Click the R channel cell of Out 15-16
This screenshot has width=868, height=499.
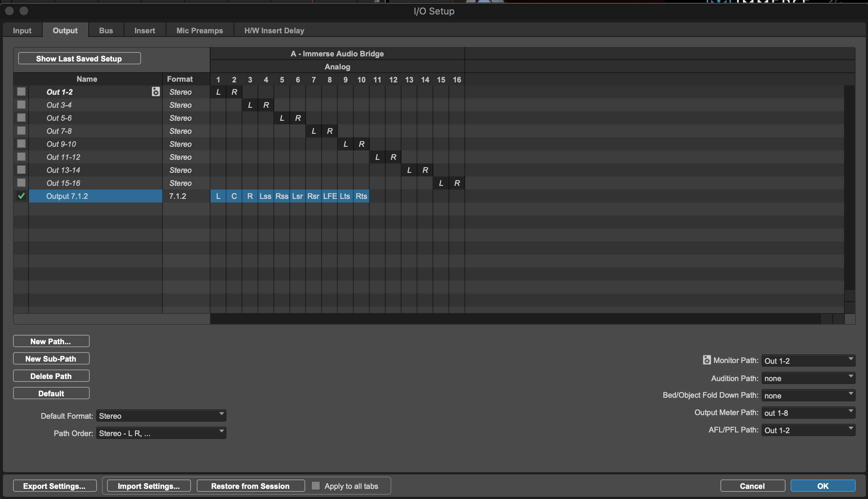[457, 183]
